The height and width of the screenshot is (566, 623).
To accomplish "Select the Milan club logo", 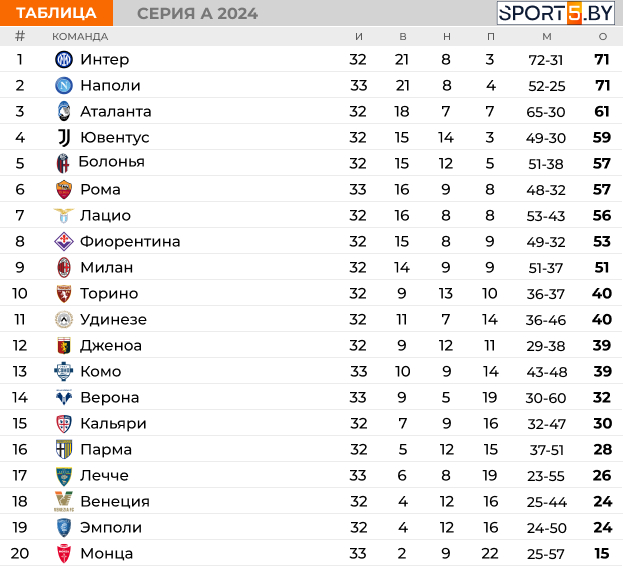I will click(x=64, y=267).
